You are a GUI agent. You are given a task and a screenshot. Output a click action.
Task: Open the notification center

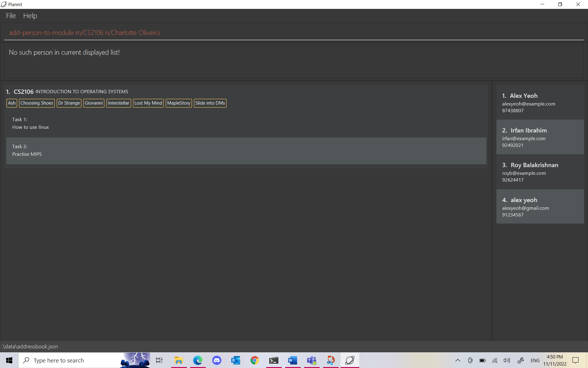coord(575,360)
